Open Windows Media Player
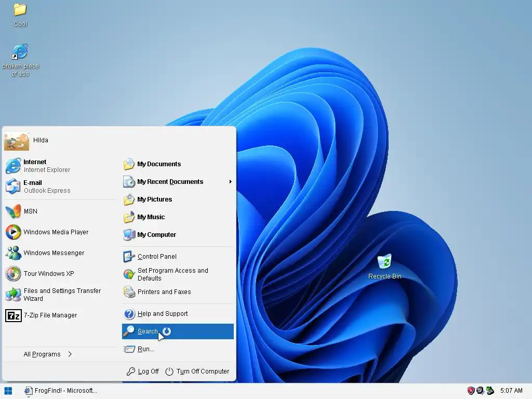This screenshot has width=532, height=399. (59, 232)
